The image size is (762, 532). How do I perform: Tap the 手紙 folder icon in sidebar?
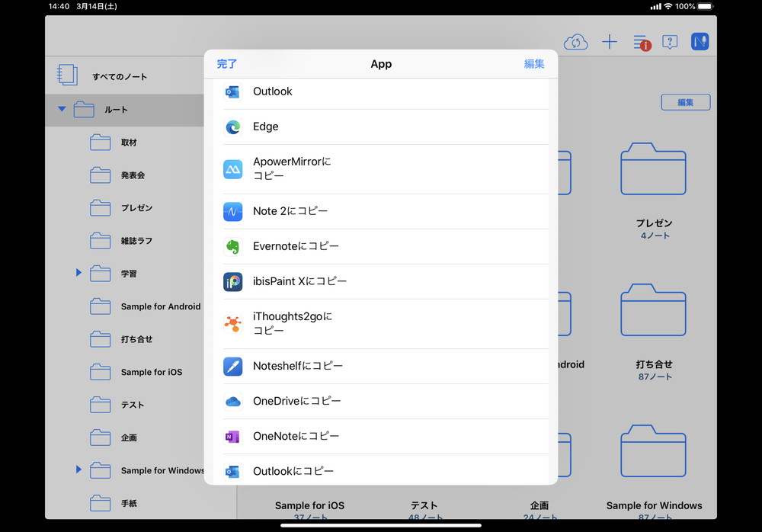(x=100, y=503)
